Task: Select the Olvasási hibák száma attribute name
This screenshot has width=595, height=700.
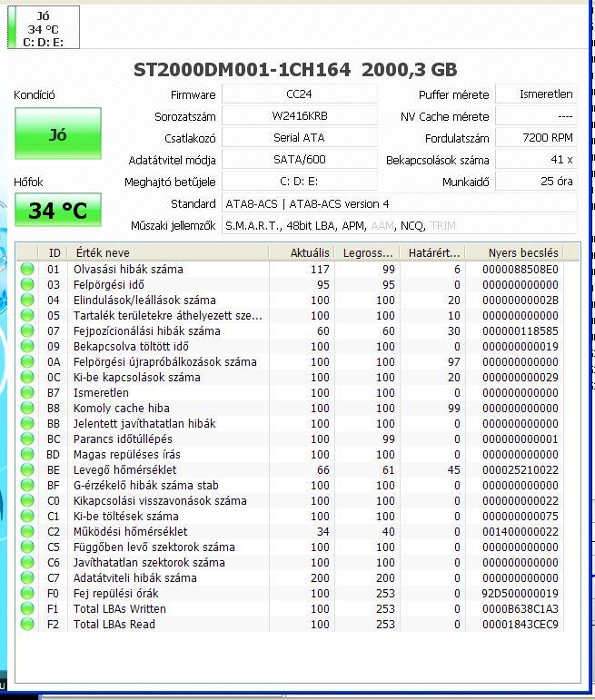Action: pos(128,270)
